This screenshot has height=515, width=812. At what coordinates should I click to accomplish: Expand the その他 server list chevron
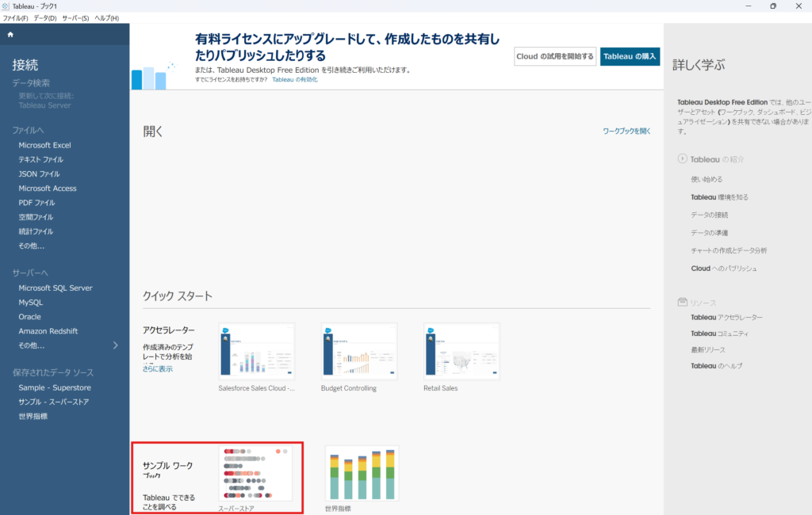[x=116, y=345]
